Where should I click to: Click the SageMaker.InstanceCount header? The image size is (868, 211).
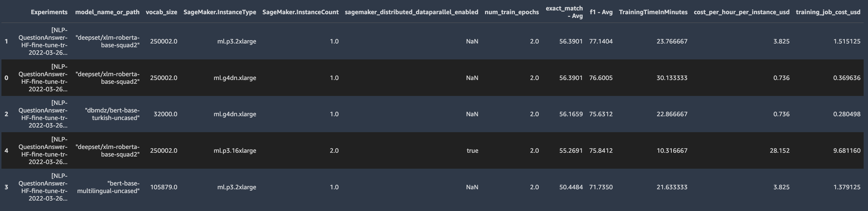[x=300, y=12]
